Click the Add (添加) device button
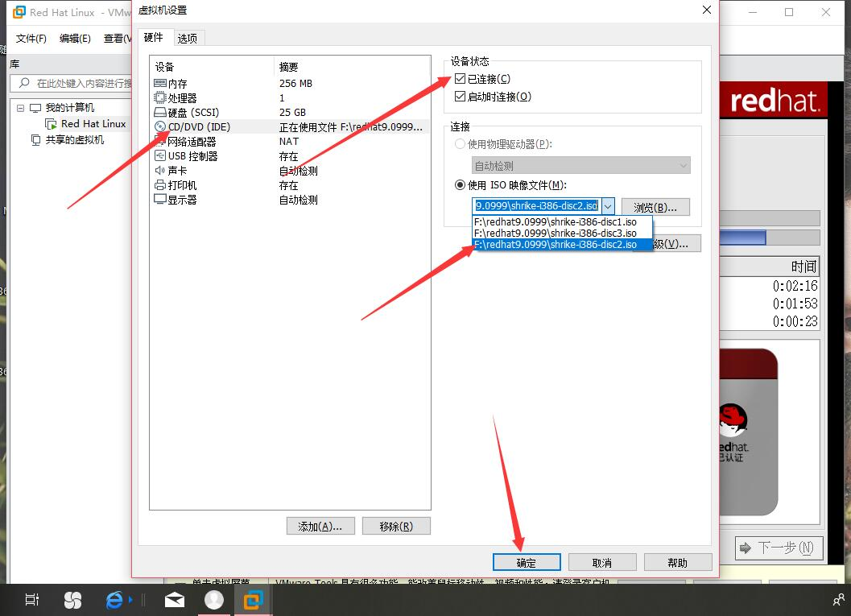This screenshot has width=851, height=616. (x=320, y=527)
